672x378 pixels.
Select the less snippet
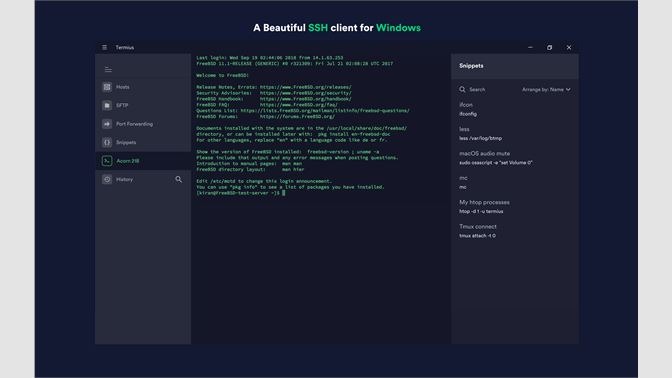pyautogui.click(x=464, y=129)
